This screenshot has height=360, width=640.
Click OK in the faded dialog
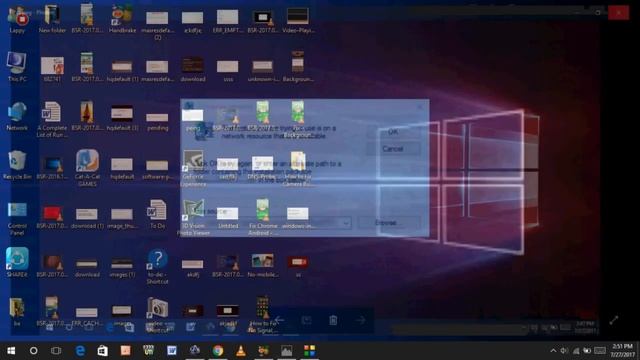tap(393, 132)
